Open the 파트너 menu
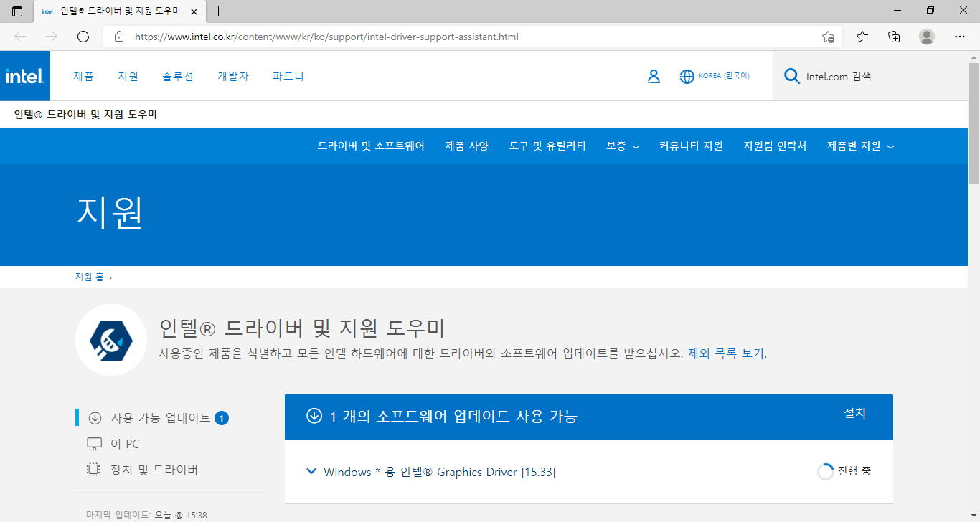The image size is (980, 522). [x=288, y=76]
